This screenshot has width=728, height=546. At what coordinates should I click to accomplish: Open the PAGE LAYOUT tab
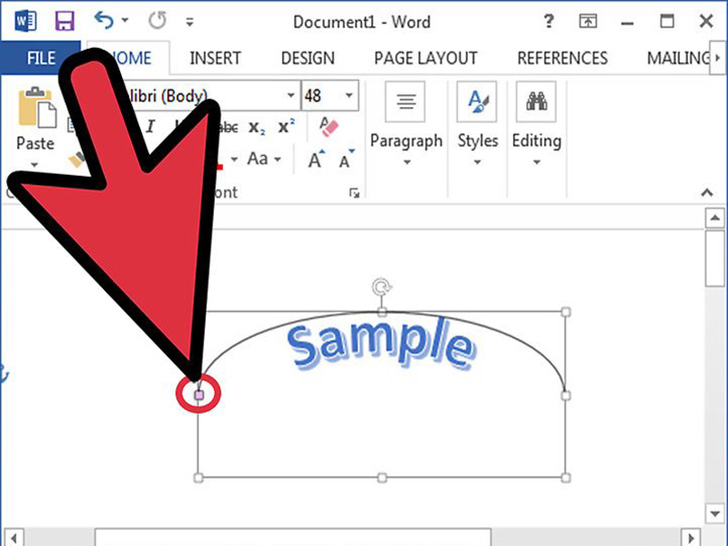coord(425,58)
